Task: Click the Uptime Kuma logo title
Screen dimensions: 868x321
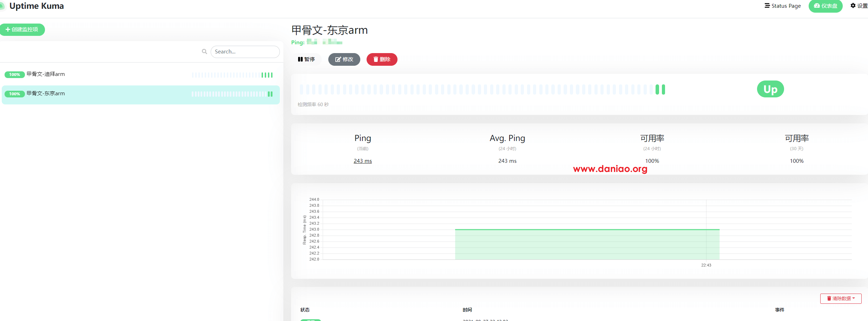Action: point(37,6)
